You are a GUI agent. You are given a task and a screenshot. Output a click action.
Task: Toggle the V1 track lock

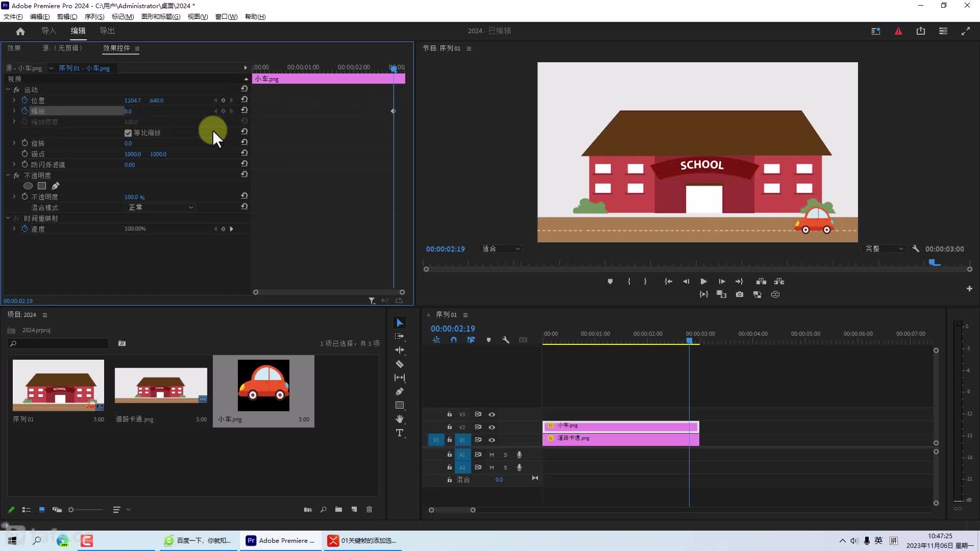(x=449, y=440)
